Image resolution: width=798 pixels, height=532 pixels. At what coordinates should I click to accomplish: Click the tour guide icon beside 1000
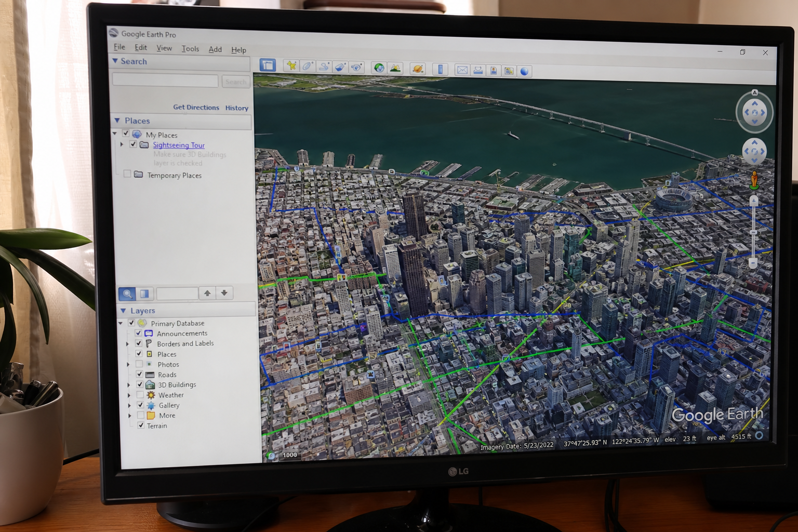click(271, 455)
